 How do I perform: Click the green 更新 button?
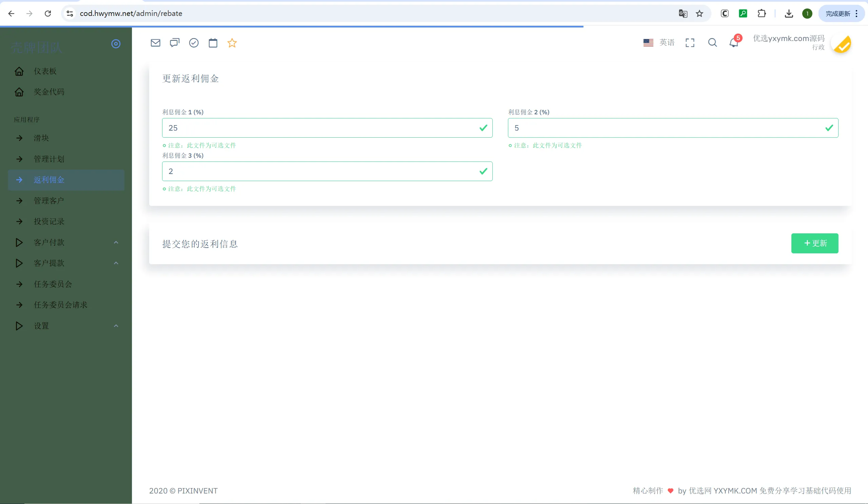pos(815,243)
